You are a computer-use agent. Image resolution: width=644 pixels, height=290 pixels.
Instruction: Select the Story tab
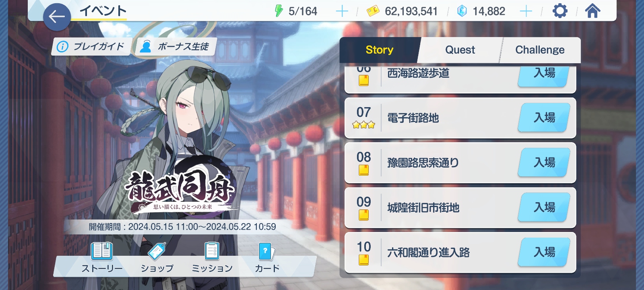coord(380,50)
